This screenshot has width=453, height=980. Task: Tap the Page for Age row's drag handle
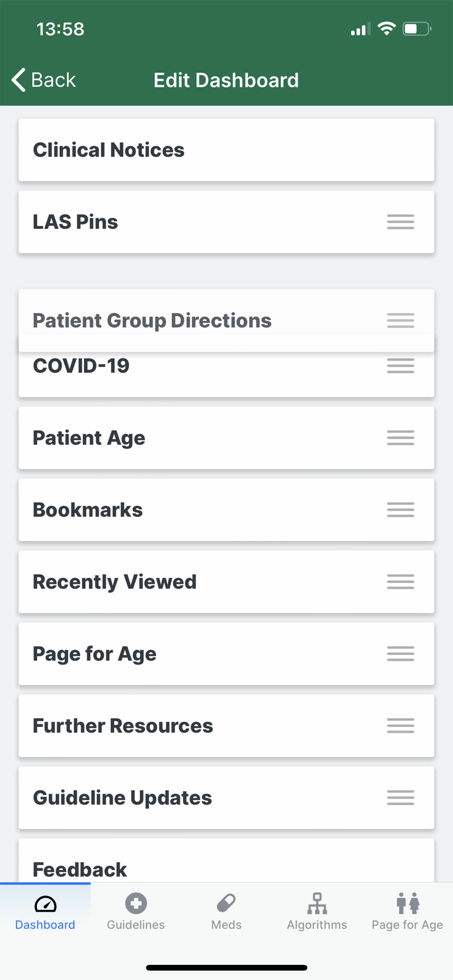400,654
